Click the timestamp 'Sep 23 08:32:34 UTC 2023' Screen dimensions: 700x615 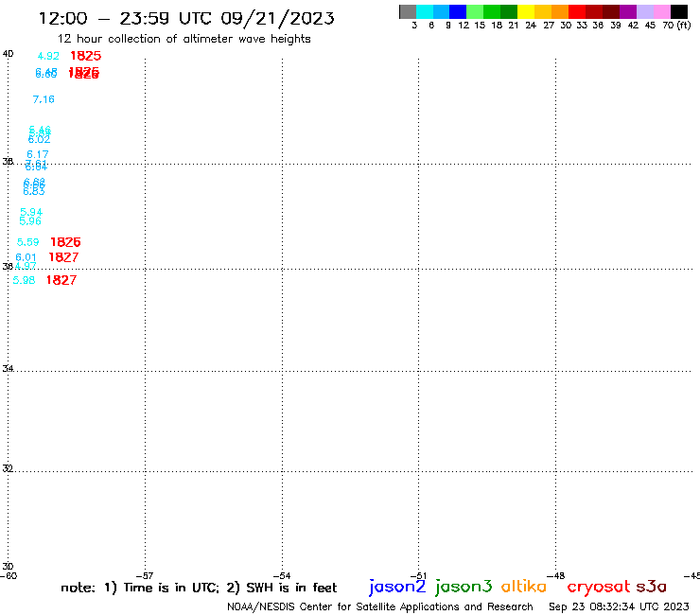[x=619, y=606]
